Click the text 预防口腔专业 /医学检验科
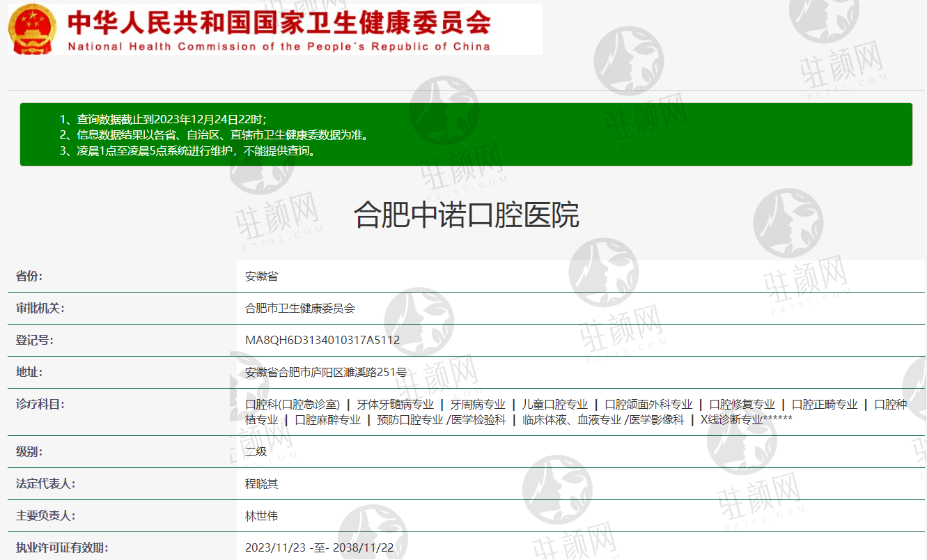This screenshot has width=927, height=560. 442,420
